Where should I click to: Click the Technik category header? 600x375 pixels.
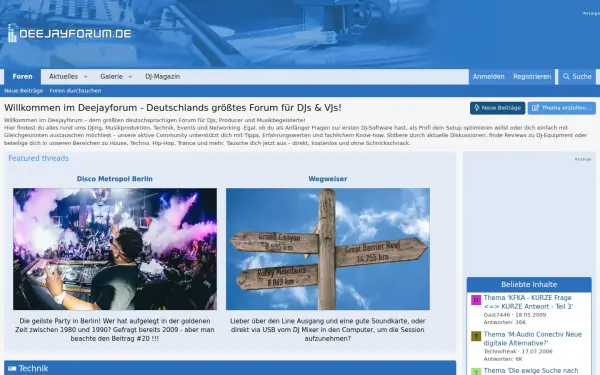(230, 368)
